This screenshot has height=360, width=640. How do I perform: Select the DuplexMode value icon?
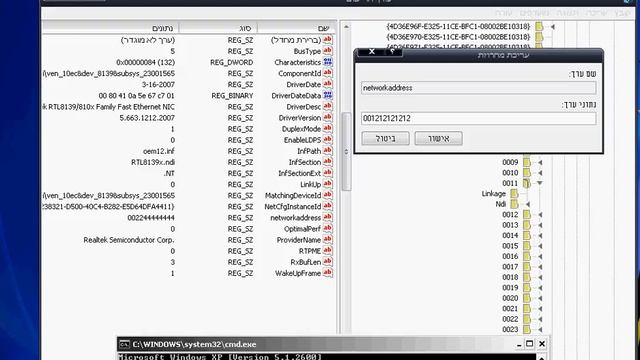(327, 129)
